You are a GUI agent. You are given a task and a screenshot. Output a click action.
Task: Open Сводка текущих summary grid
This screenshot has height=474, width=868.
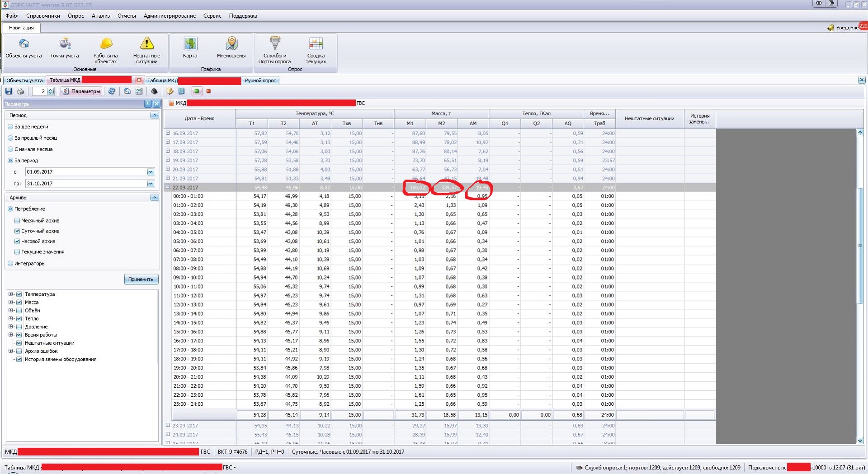(x=316, y=51)
